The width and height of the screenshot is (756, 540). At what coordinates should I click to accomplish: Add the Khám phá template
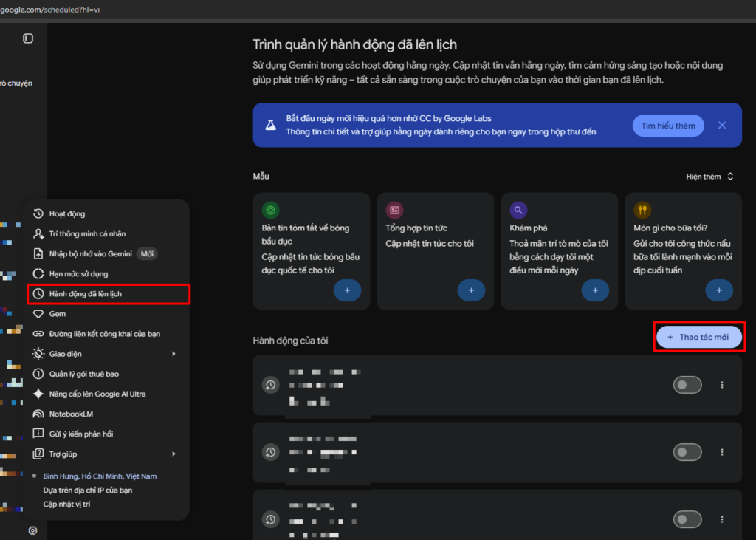point(595,290)
